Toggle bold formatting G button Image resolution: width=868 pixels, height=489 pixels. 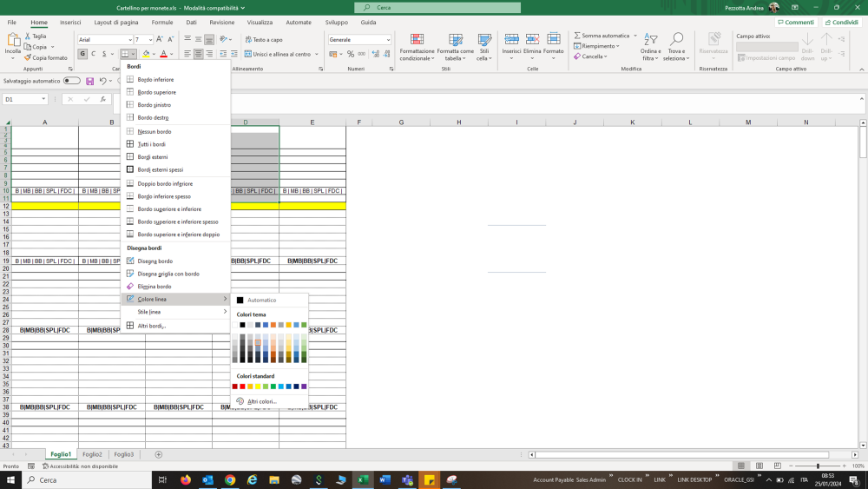[82, 54]
